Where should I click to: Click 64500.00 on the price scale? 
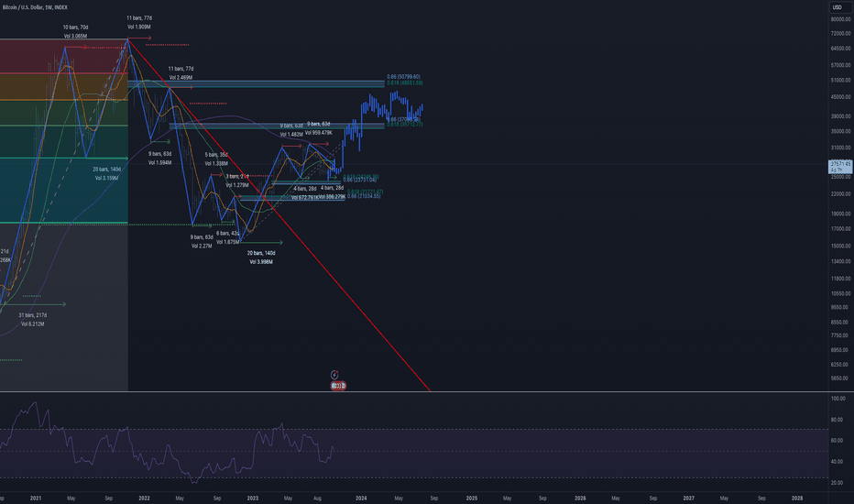point(840,49)
